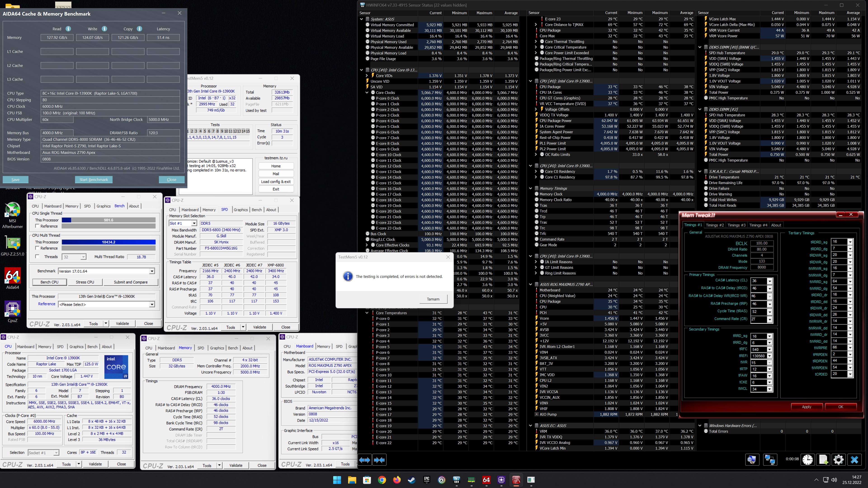868x488 pixels.
Task: Click Load config & exit in TestMem5
Action: pyautogui.click(x=276, y=181)
